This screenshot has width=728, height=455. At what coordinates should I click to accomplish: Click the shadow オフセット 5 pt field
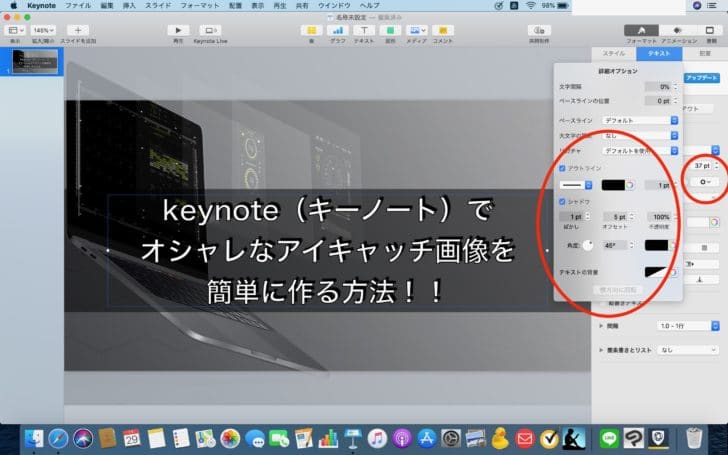point(615,216)
